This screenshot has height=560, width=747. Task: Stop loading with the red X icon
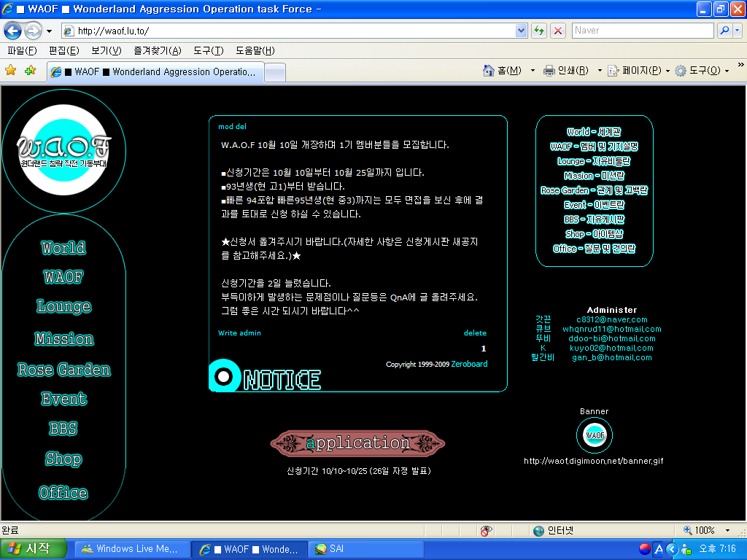click(x=558, y=31)
